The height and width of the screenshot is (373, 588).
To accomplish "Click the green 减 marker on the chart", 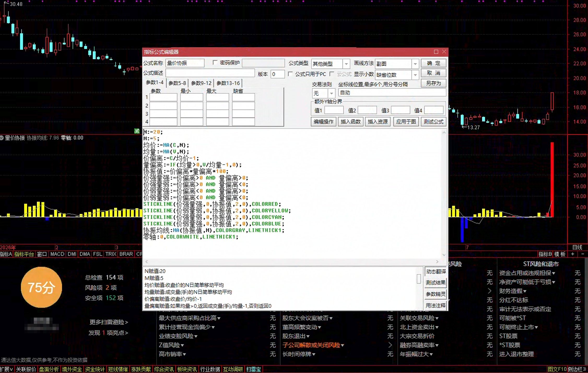I will [137, 131].
